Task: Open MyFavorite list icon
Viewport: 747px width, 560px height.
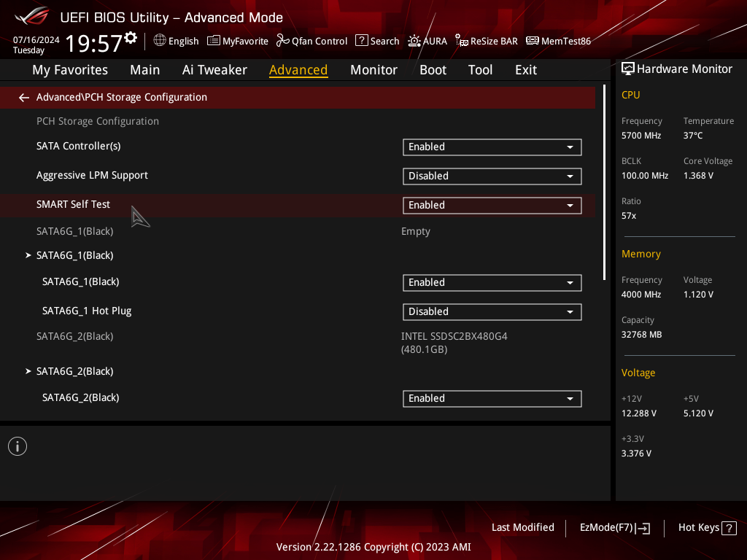Action: click(x=214, y=41)
